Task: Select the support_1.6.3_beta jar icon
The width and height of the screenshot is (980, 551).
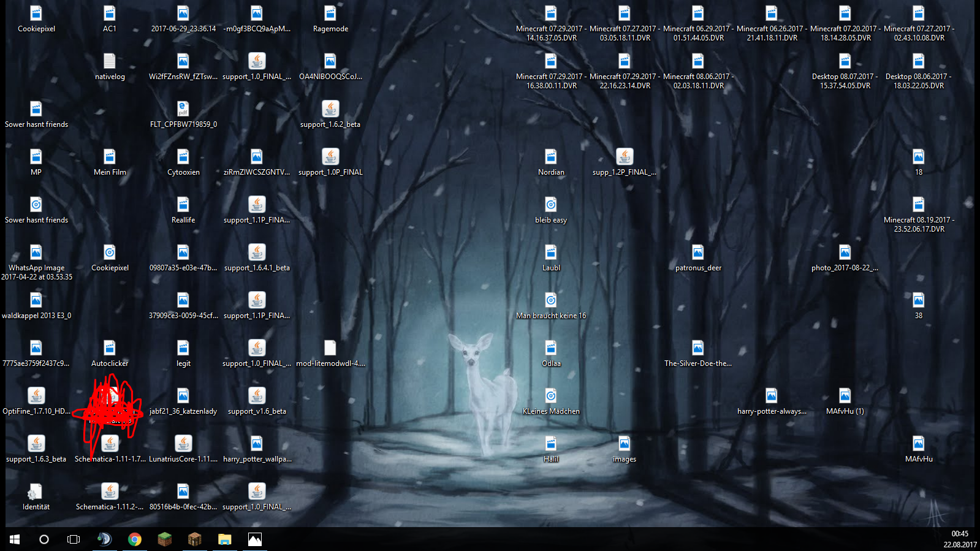Action: tap(36, 444)
